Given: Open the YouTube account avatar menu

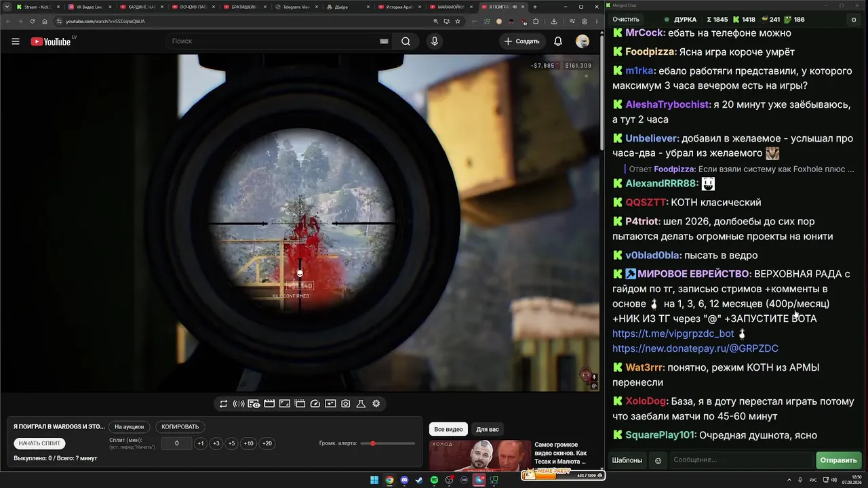Looking at the screenshot, I should [x=583, y=41].
